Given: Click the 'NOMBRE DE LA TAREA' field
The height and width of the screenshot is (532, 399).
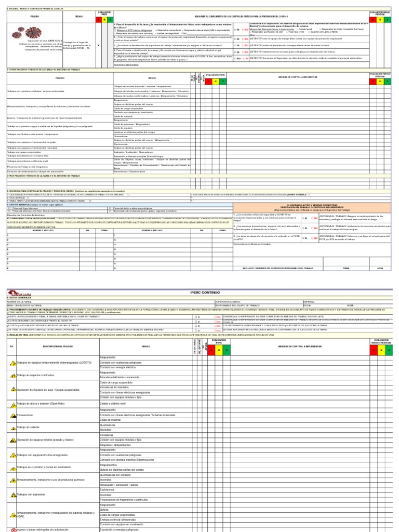Looking at the screenshot, I should [111, 302].
